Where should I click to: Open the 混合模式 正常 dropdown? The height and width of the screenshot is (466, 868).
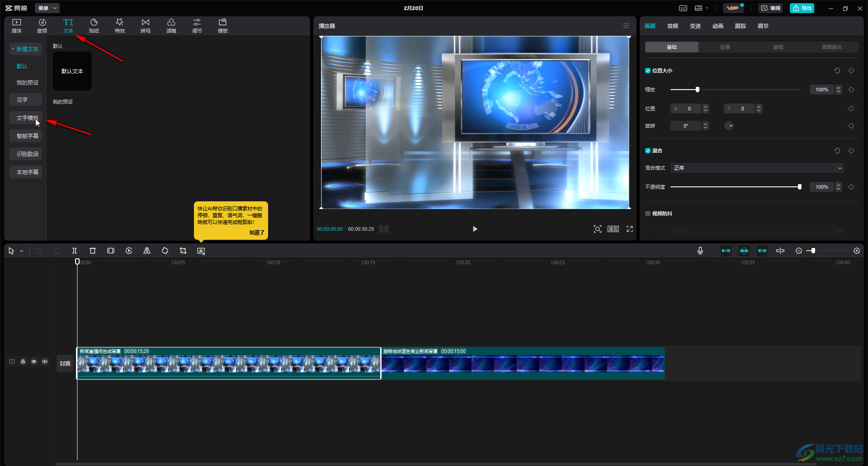tap(757, 168)
